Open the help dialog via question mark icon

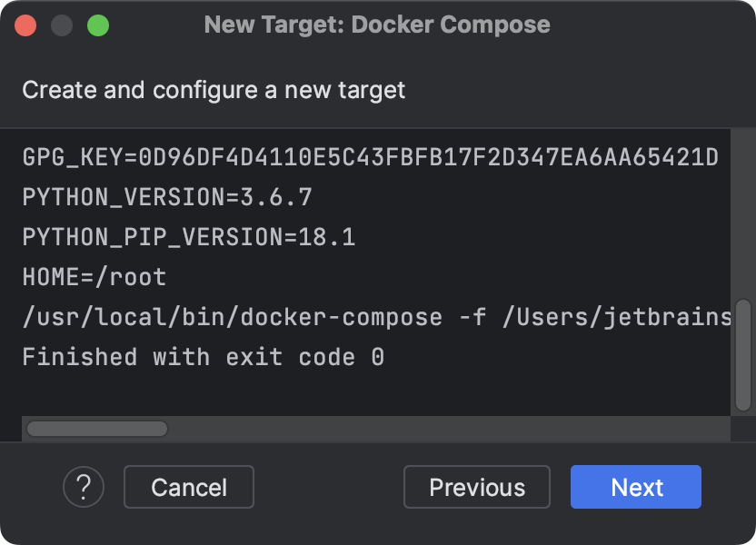click(x=84, y=487)
